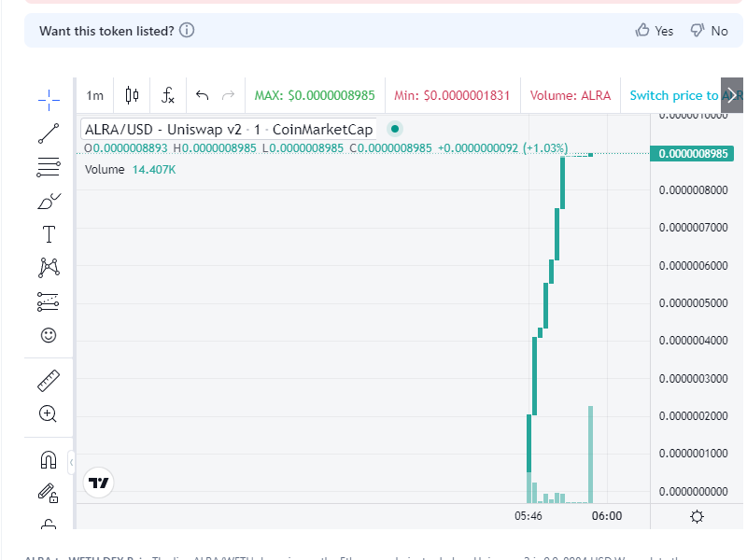Viewport: 747px width, 560px height.
Task: Click the 05:46 time axis label
Action: click(529, 516)
